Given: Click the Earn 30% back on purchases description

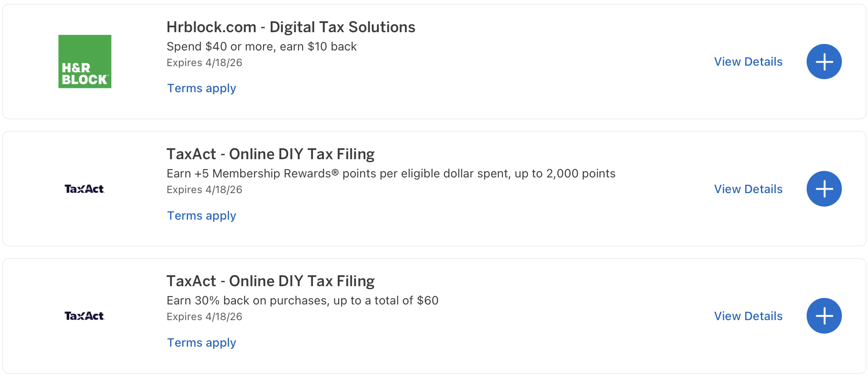Looking at the screenshot, I should pos(302,300).
